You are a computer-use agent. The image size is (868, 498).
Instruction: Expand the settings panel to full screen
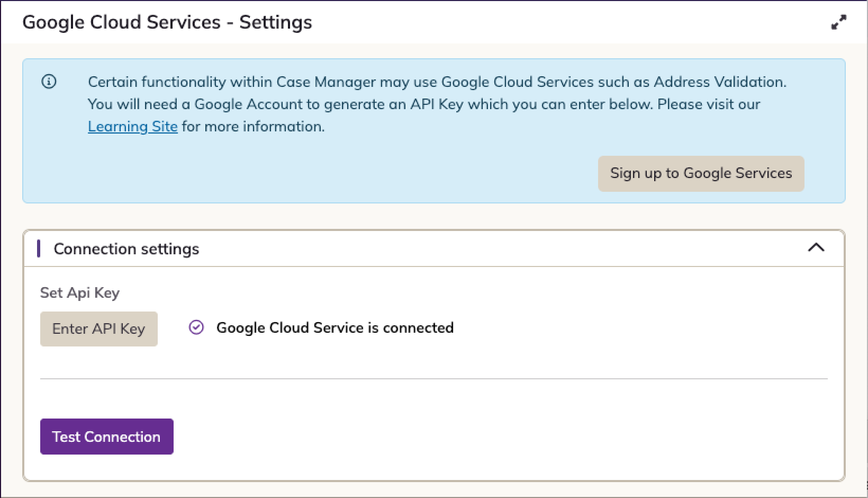point(838,22)
